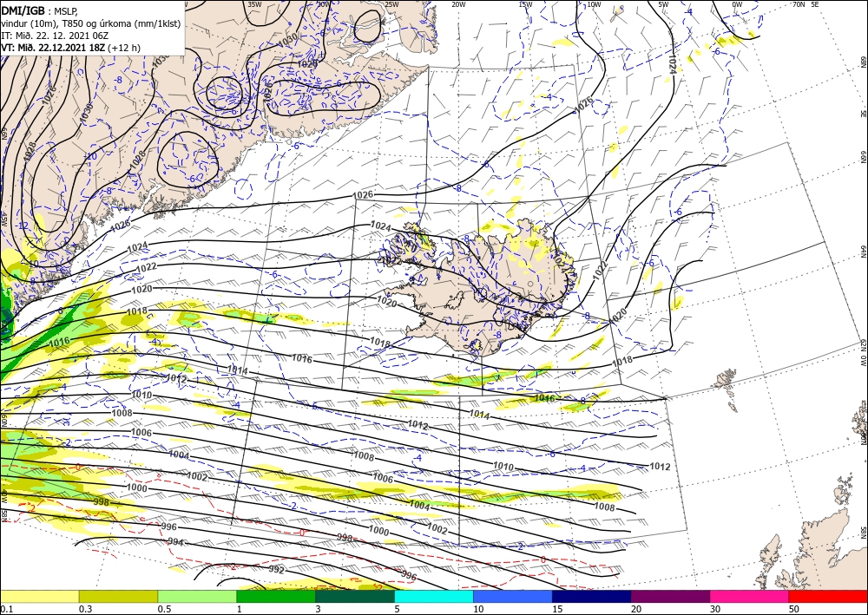Select the green 1–3 mm legend swatch

pos(276,596)
